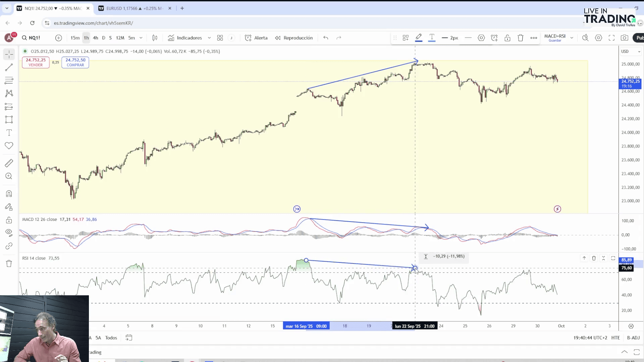This screenshot has height=362, width=644.
Task: Open the quick search icon
Action: pos(585,38)
